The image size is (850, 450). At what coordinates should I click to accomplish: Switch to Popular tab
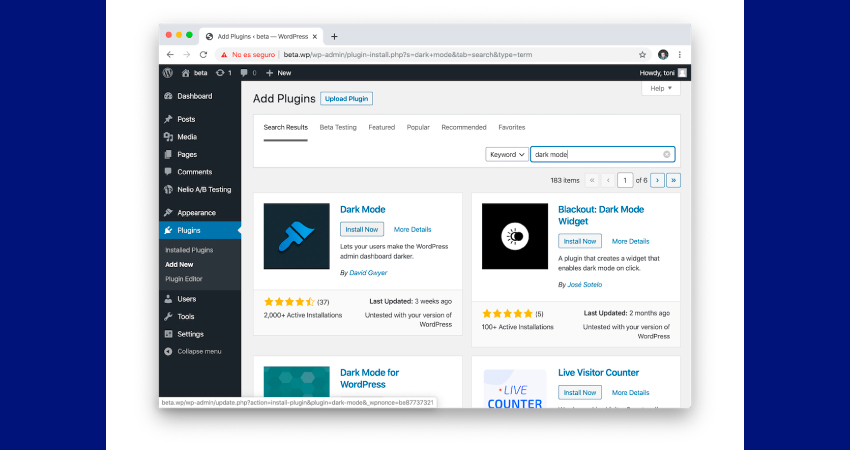pos(418,127)
